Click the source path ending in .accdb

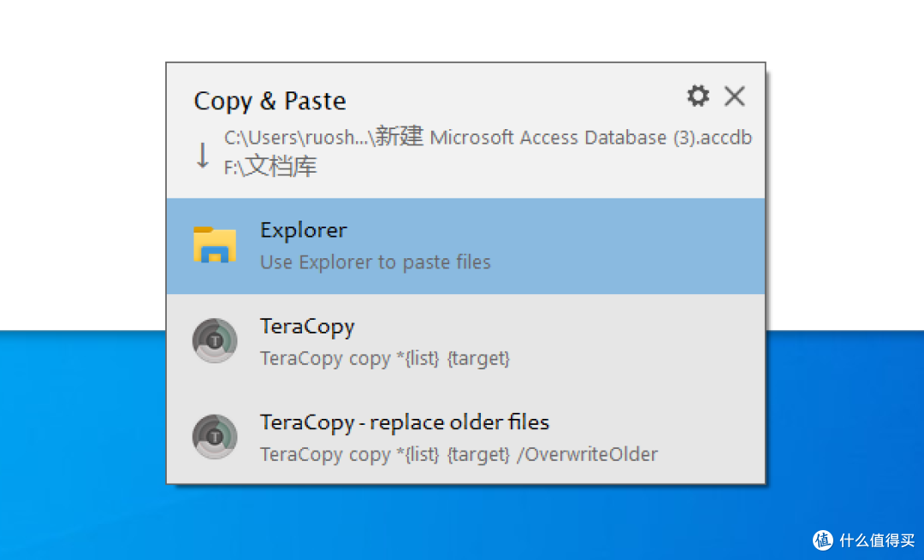coord(488,137)
